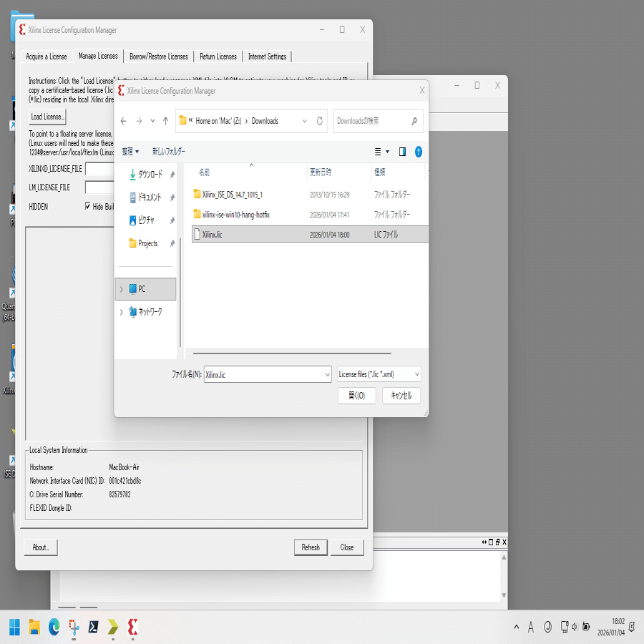Open License files type filter dropdown

pos(379,374)
